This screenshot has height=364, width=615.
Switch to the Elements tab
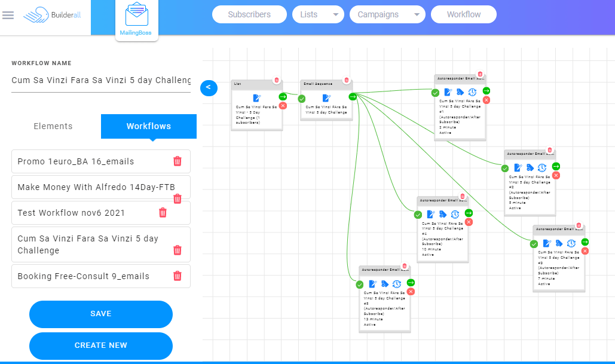point(53,126)
